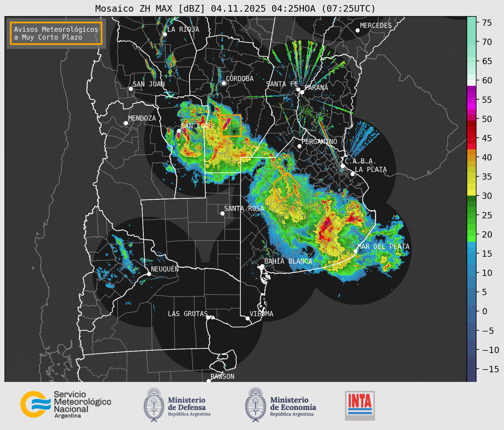Viewport: 504px width, 430px height.
Task: Click the orange square warning area near Córdoba
Action: [x=231, y=125]
